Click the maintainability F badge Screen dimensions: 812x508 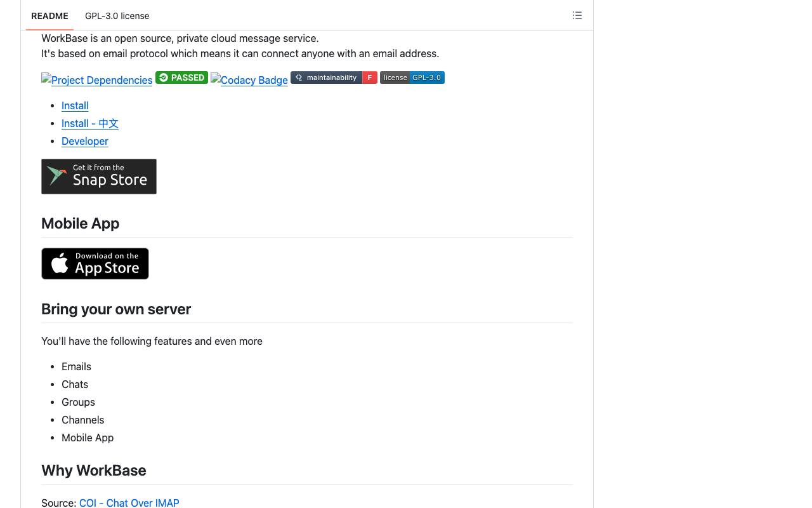pos(334,77)
